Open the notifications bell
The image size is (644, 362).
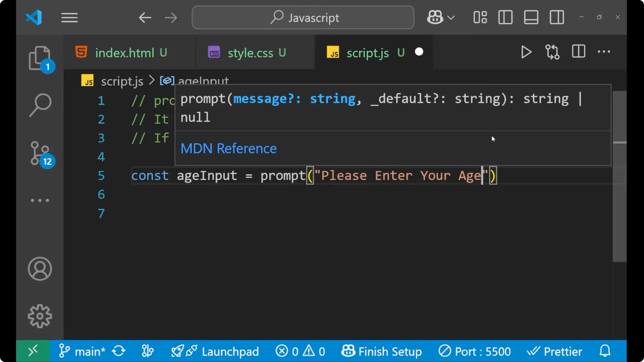604,351
